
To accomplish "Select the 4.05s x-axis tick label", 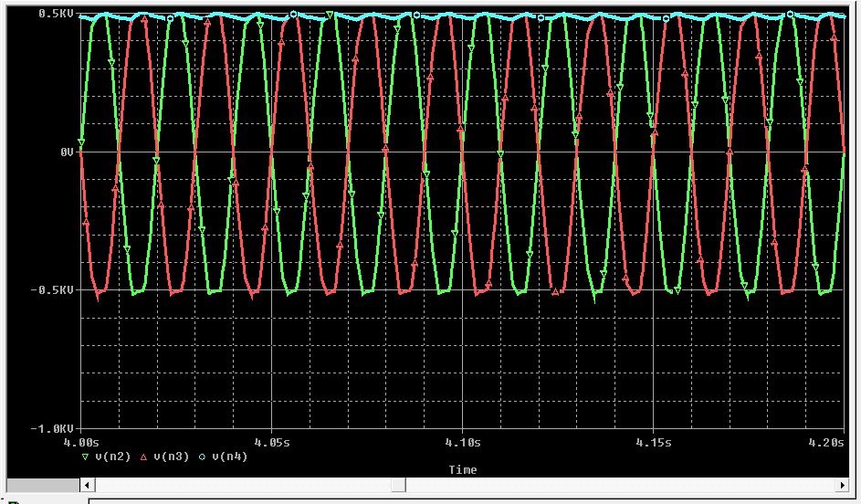I will click(273, 442).
